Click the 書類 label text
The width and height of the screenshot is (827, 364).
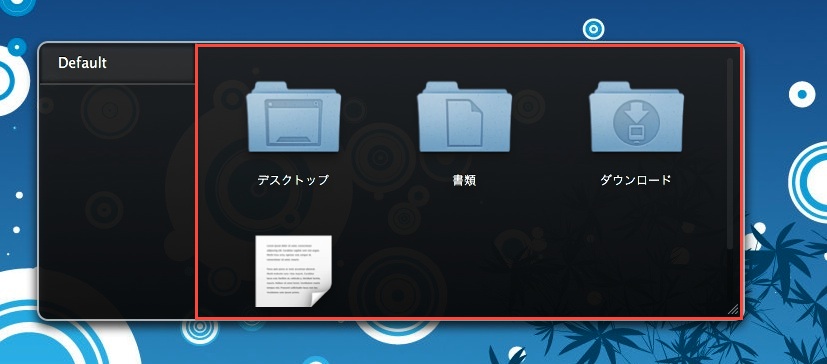click(x=464, y=180)
